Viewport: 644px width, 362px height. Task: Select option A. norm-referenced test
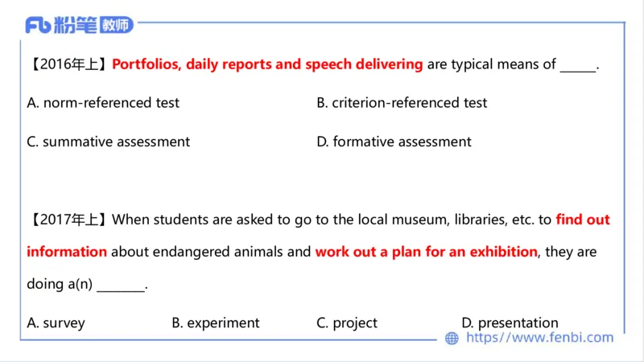point(103,103)
